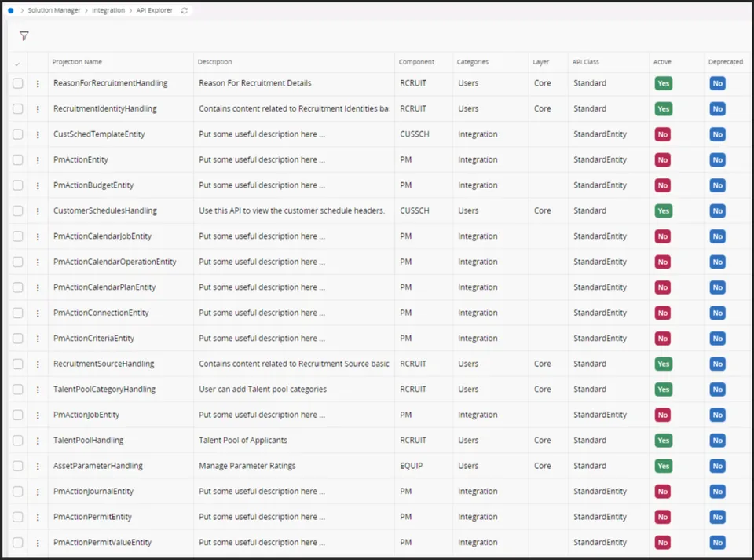Open row menu for AssetParameterHandling
The height and width of the screenshot is (560, 754).
point(38,467)
